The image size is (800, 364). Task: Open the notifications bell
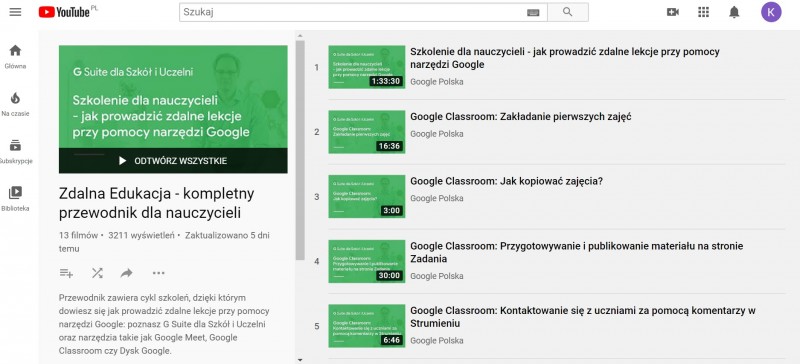click(x=734, y=12)
